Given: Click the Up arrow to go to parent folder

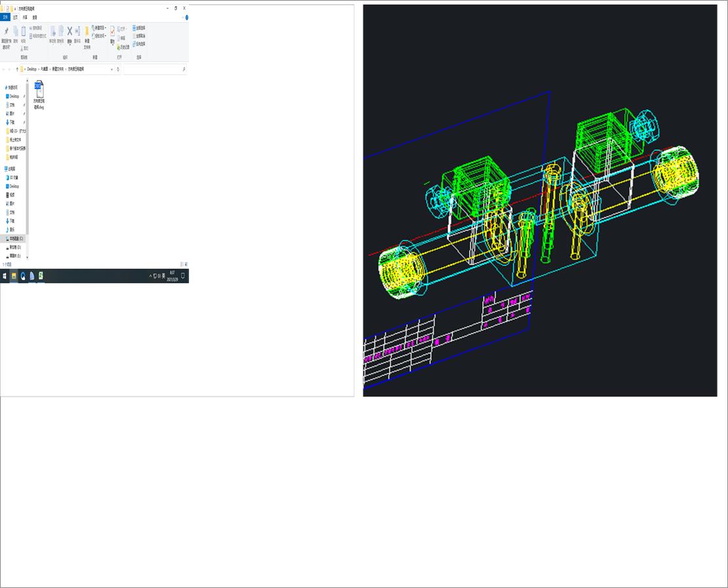Looking at the screenshot, I should [17, 69].
